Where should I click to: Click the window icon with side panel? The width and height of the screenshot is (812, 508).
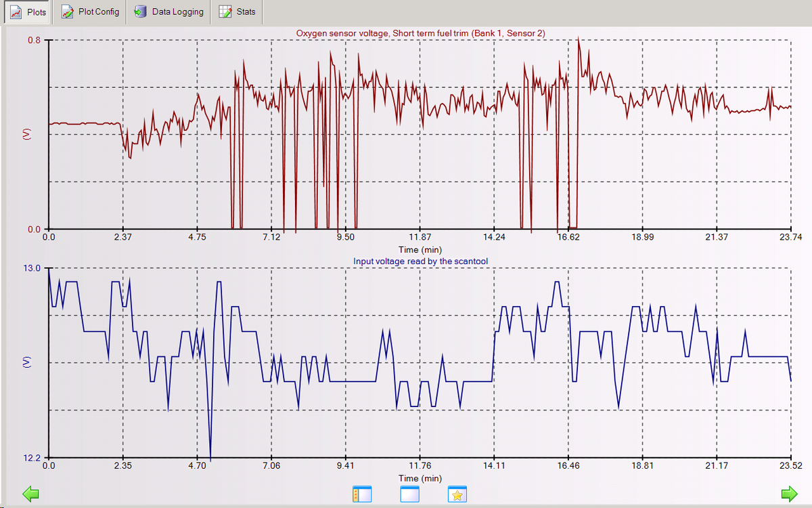click(x=362, y=494)
